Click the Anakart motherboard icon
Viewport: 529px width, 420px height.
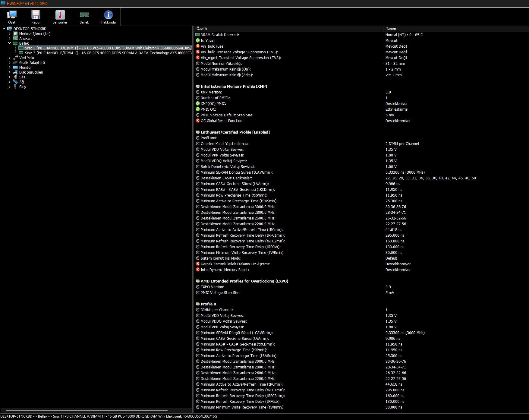15,39
